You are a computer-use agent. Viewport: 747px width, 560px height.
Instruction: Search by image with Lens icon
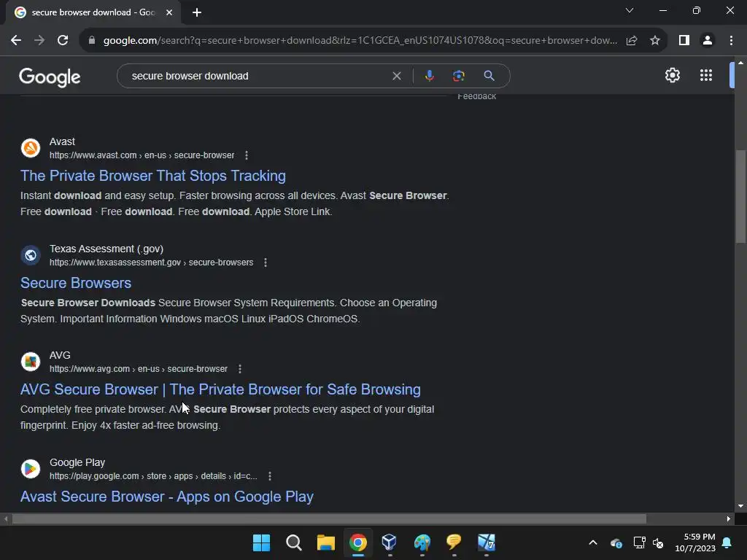coord(459,76)
